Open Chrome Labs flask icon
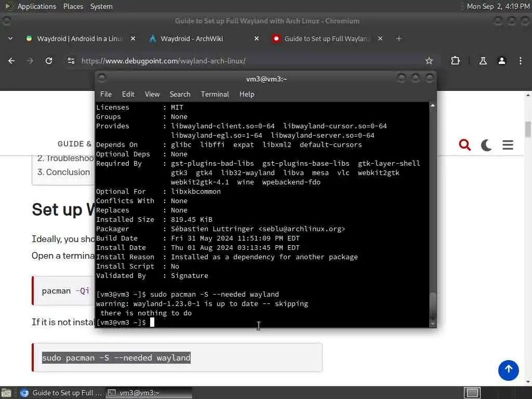532x399 pixels. (483, 61)
